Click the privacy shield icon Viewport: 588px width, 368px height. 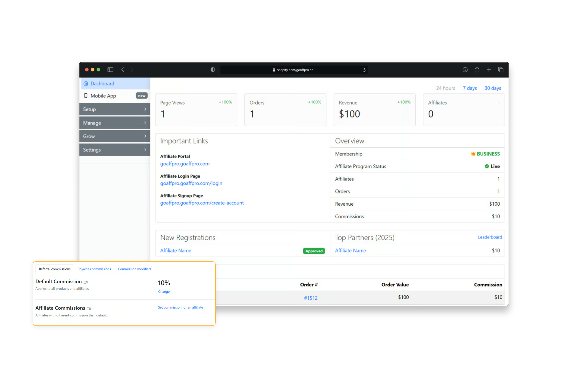pyautogui.click(x=213, y=70)
